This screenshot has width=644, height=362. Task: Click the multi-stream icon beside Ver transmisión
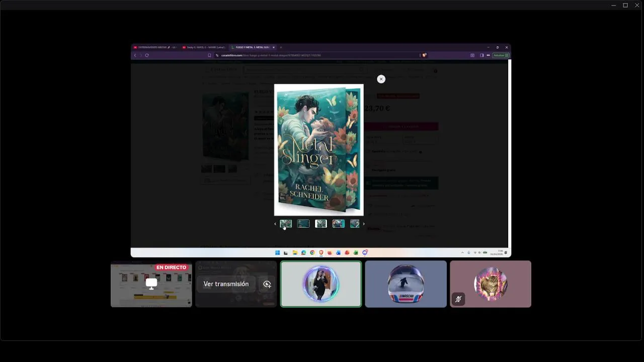[267, 284]
